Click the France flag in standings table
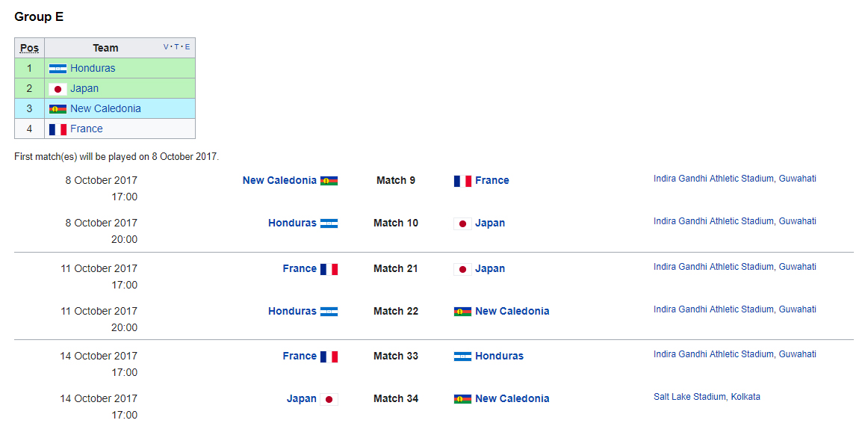Viewport: 868px width, 426px height. coord(58,129)
